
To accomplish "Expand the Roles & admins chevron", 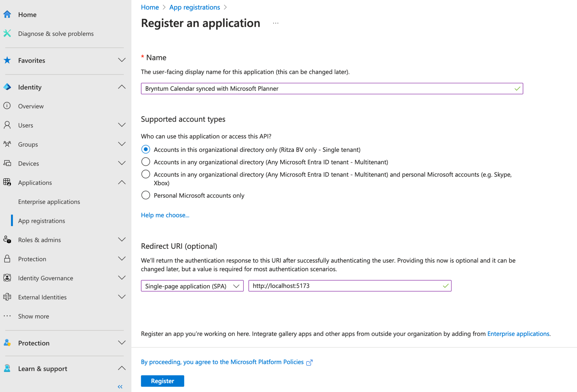I will 122,239.
